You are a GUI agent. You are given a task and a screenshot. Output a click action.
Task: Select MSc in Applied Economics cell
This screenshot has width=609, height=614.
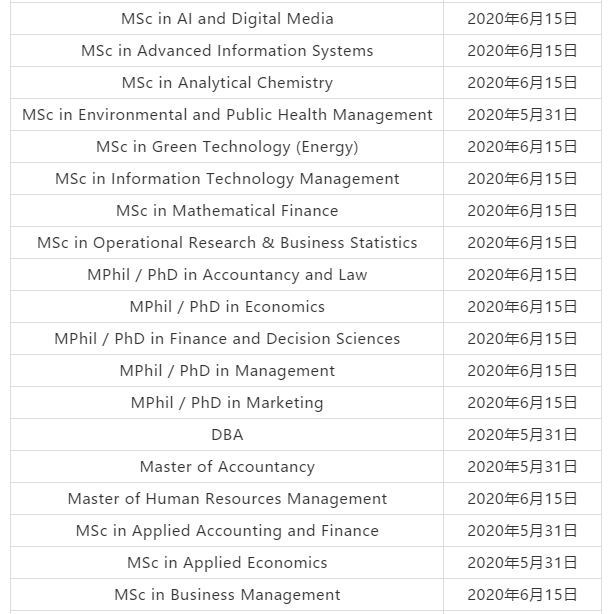pyautogui.click(x=227, y=563)
